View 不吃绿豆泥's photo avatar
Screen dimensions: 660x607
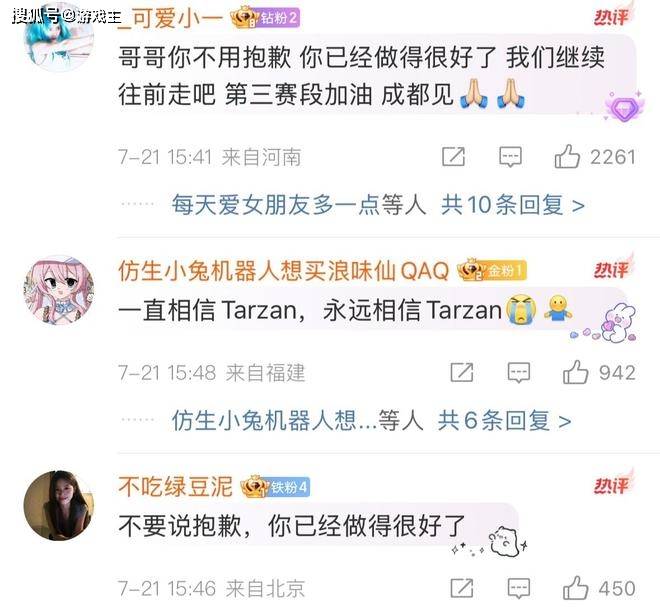point(58,506)
